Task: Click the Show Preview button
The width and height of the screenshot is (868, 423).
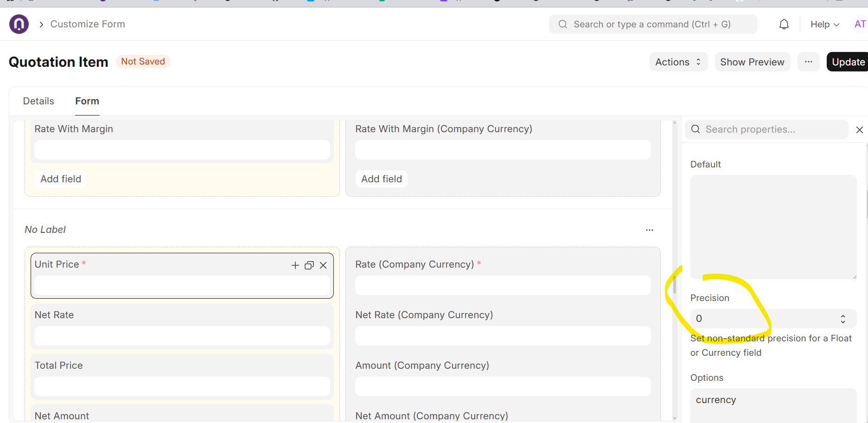Action: coord(752,62)
